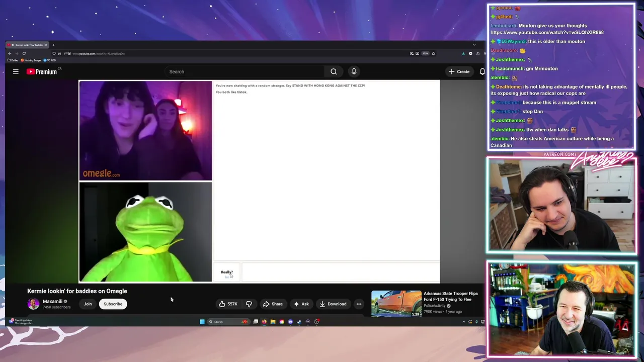644x362 pixels.
Task: Share the video
Action: (273, 304)
